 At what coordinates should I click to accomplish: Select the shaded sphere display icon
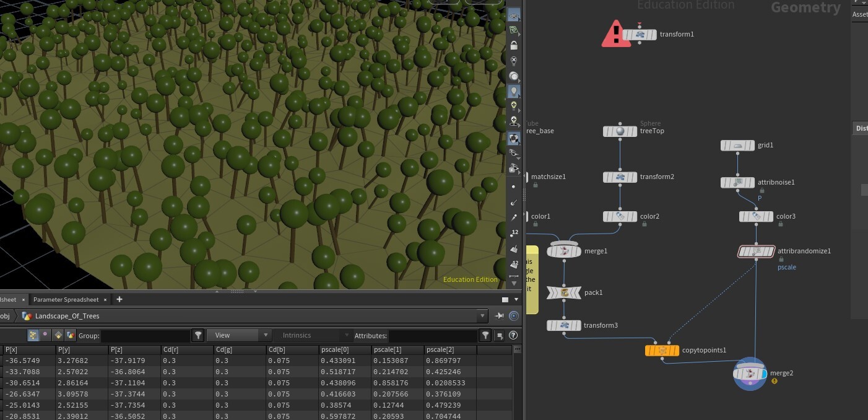pos(514,138)
